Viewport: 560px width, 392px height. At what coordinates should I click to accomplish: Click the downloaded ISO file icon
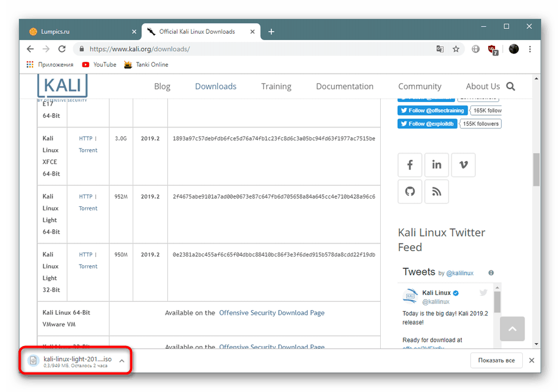click(x=33, y=361)
